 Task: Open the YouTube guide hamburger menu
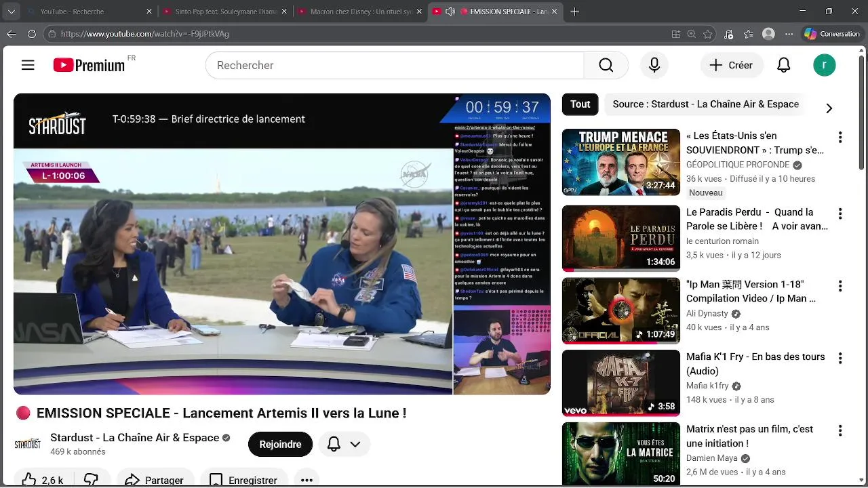(x=28, y=65)
